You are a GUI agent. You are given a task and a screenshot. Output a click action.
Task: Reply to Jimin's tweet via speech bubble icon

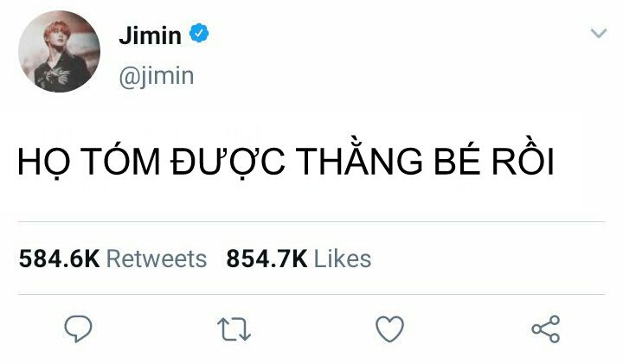[78, 329]
